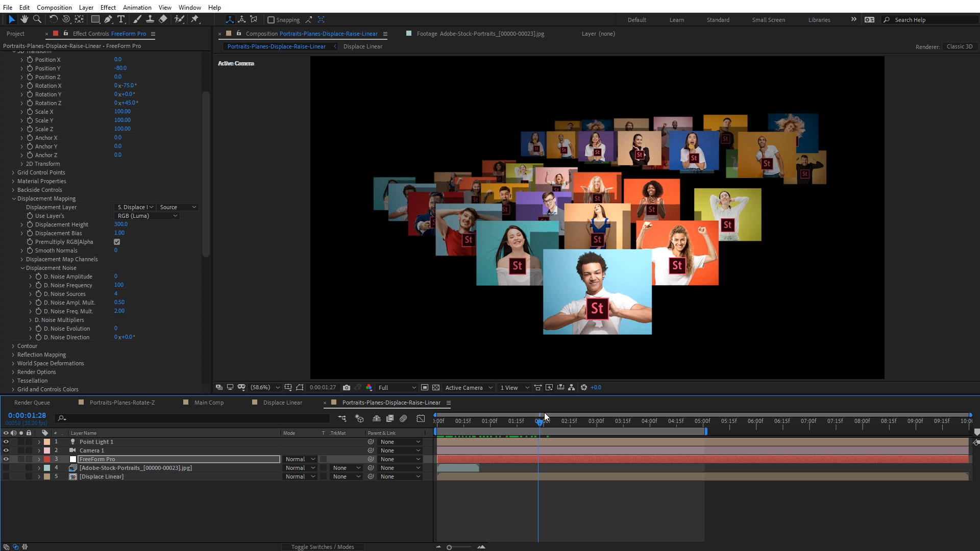This screenshot has width=980, height=551.
Task: Open the Animation menu
Action: [137, 7]
